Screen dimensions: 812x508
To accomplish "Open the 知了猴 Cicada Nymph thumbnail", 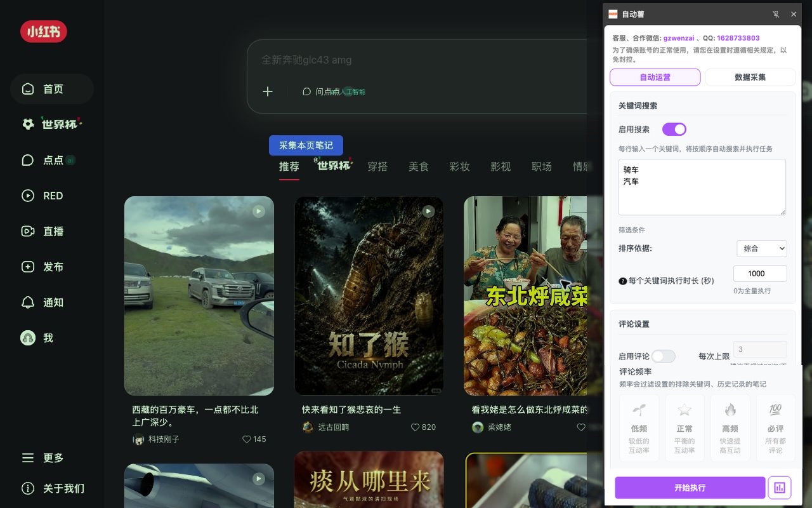I will click(369, 296).
